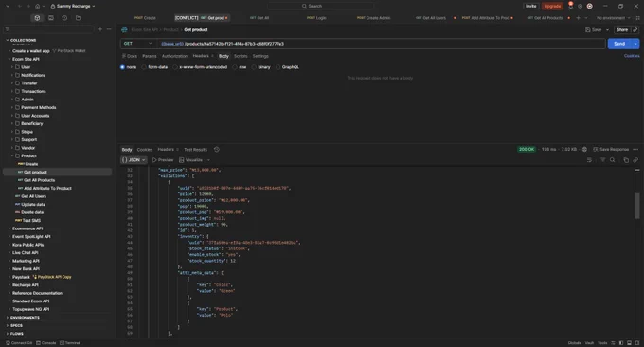Switch to the Test Results tab

tap(195, 149)
